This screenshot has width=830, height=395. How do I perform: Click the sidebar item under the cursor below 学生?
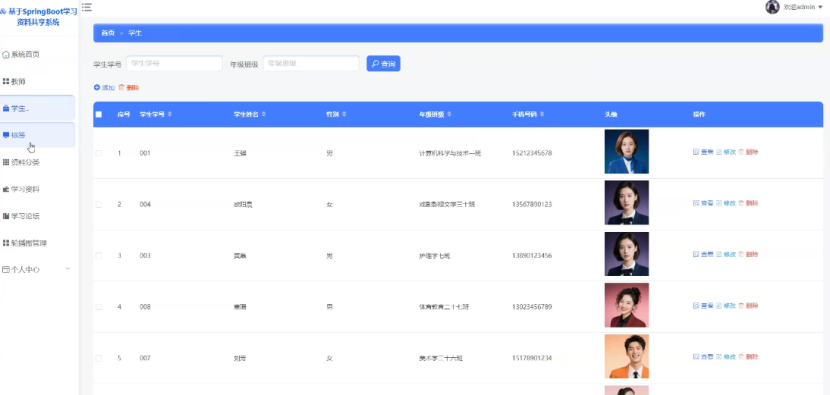pyautogui.click(x=37, y=135)
